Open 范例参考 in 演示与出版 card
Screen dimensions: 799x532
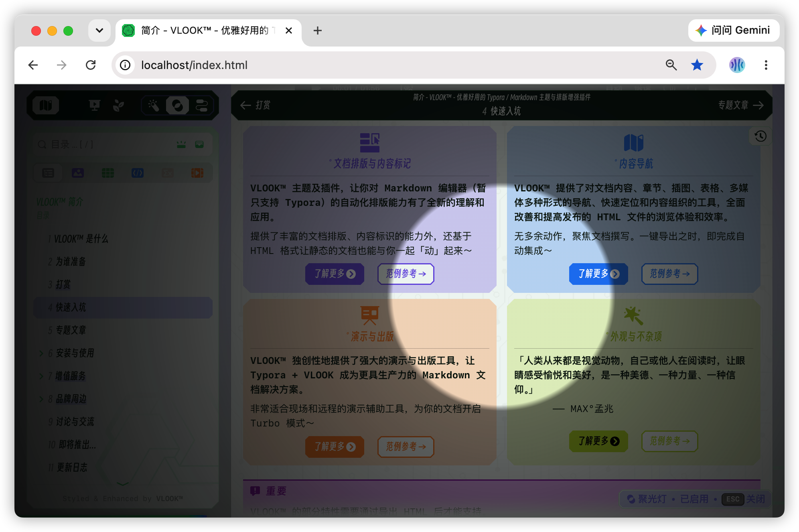tap(406, 447)
